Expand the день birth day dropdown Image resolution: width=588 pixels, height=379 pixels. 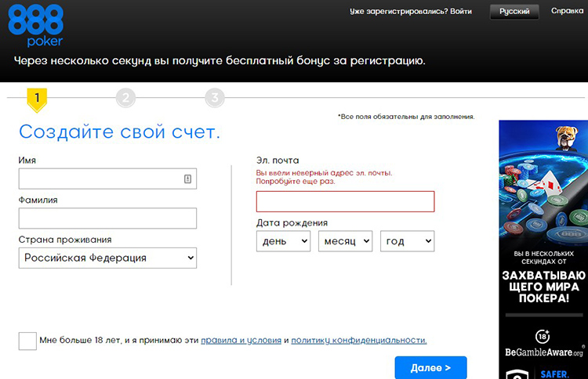tap(283, 241)
